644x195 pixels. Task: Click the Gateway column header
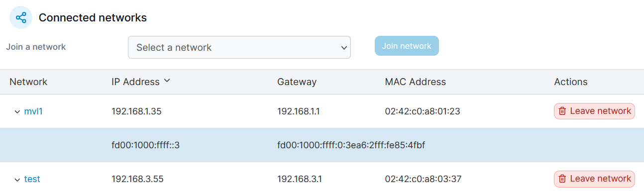[297, 82]
